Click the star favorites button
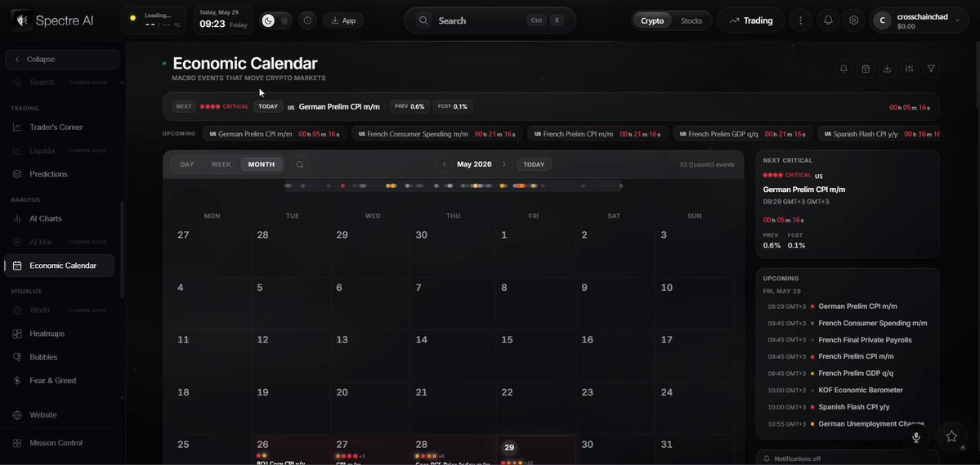The image size is (980, 465). coord(951,436)
